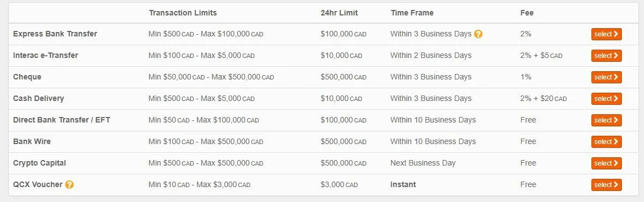The width and height of the screenshot is (644, 202).
Task: Click the Transaction Limits column header
Action: [x=183, y=13]
